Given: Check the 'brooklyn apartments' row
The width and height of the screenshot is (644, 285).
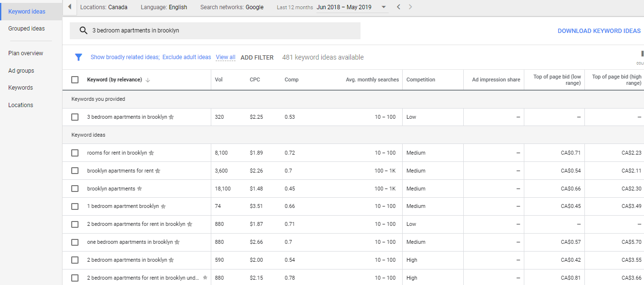Looking at the screenshot, I should (x=75, y=189).
